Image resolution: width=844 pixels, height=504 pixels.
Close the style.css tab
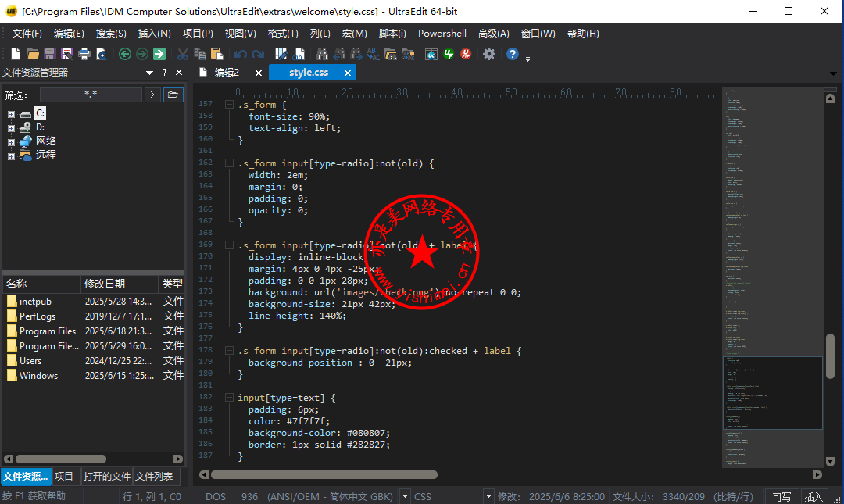click(348, 73)
